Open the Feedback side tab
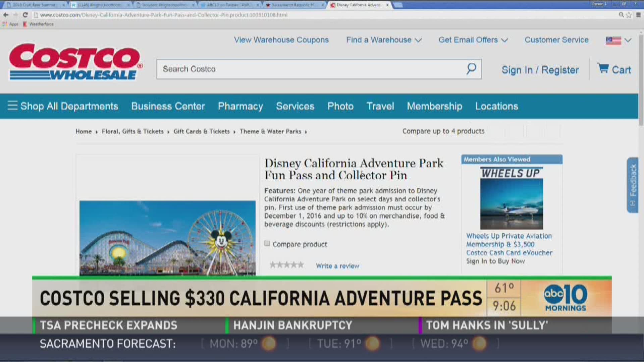 click(633, 185)
